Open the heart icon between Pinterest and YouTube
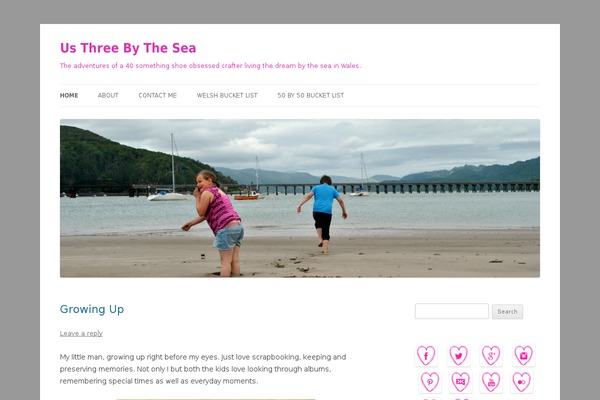 click(460, 382)
